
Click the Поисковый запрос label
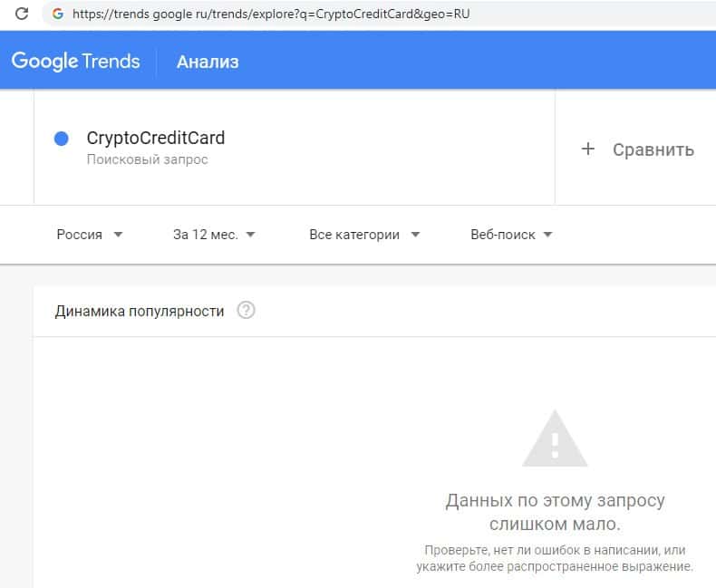click(x=147, y=160)
